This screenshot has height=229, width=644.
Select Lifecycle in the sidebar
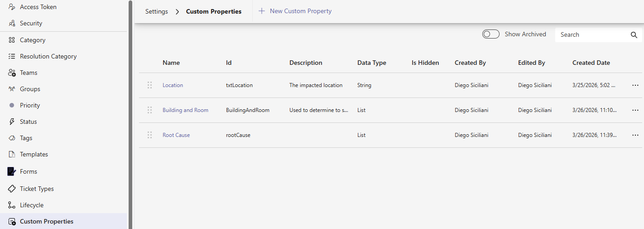point(32,205)
